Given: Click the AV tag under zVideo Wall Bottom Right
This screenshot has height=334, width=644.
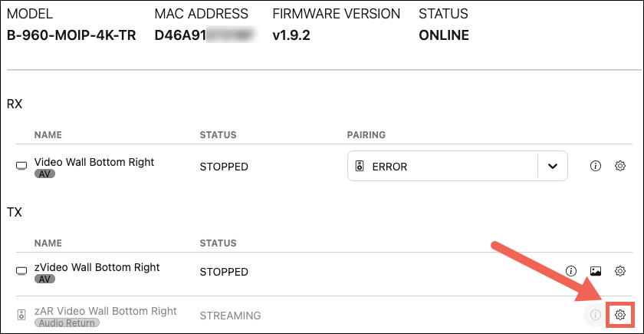Looking at the screenshot, I should coord(44,279).
